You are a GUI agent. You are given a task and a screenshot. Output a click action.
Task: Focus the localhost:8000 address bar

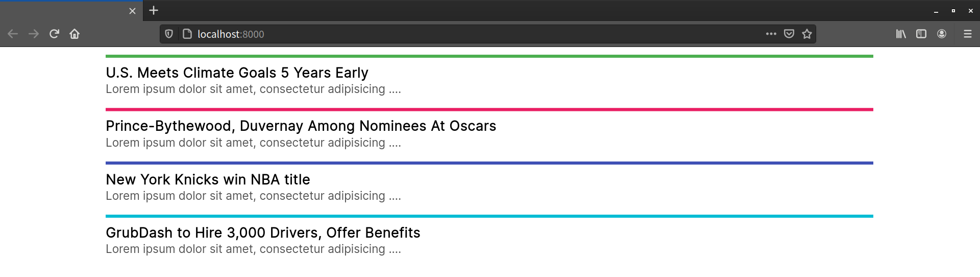coord(459,34)
